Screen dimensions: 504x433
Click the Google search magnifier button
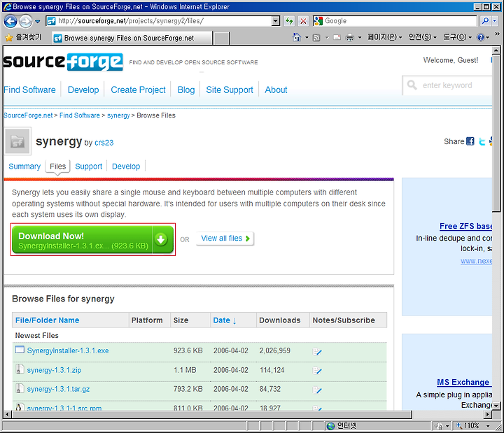[x=485, y=21]
